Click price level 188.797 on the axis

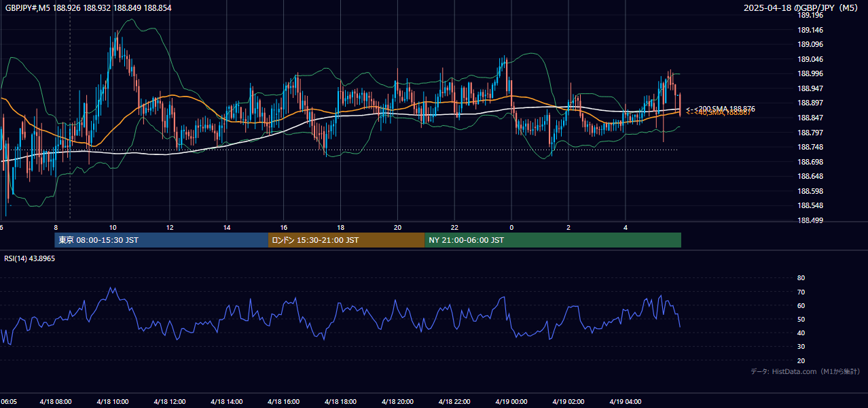click(x=810, y=133)
